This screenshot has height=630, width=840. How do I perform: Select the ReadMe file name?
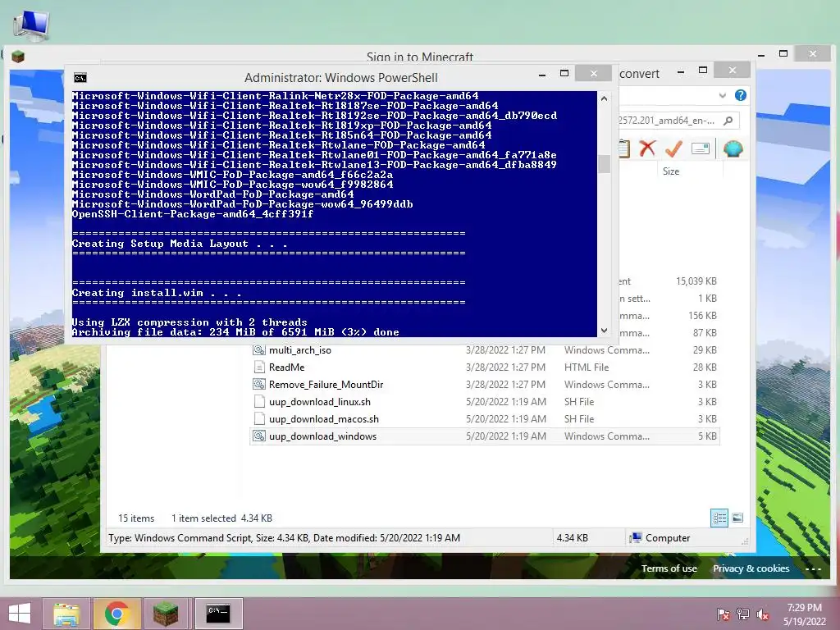click(x=286, y=367)
